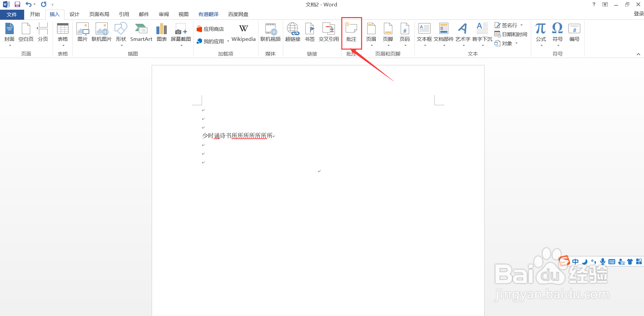Image resolution: width=644 pixels, height=316 pixels.
Task: Open Sogou IME toolbox grid icon
Action: (x=639, y=262)
